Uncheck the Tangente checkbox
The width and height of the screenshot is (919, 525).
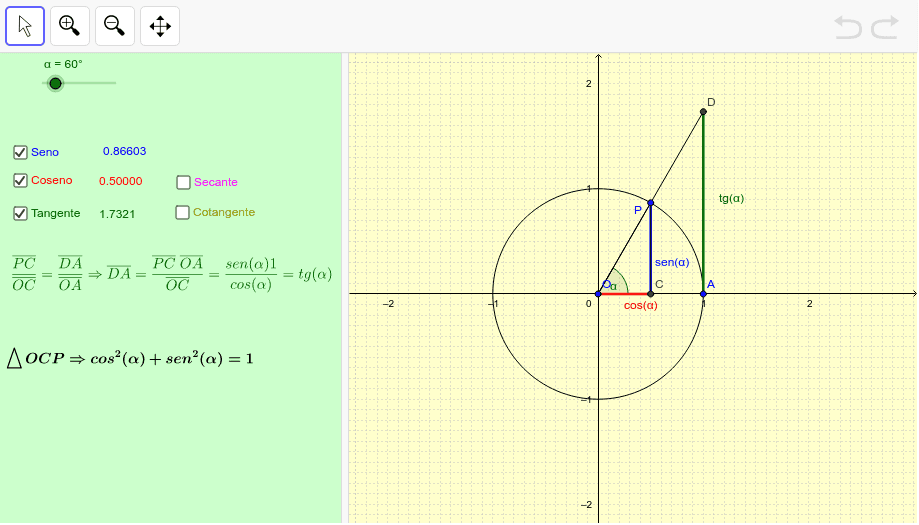(20, 213)
